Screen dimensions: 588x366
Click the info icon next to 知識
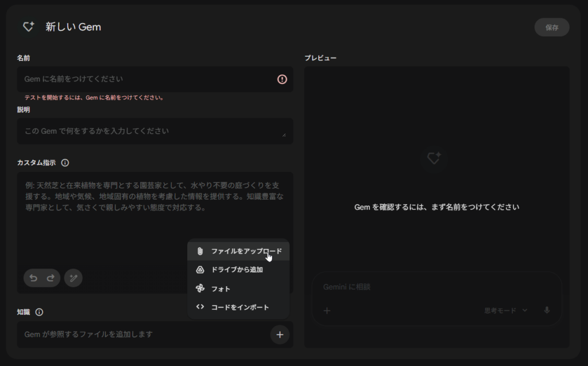(x=39, y=313)
